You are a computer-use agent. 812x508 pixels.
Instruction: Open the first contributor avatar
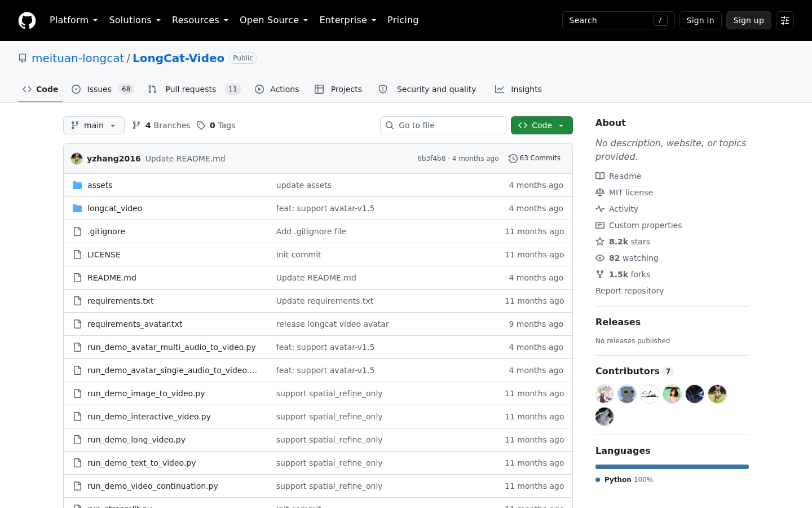point(604,394)
